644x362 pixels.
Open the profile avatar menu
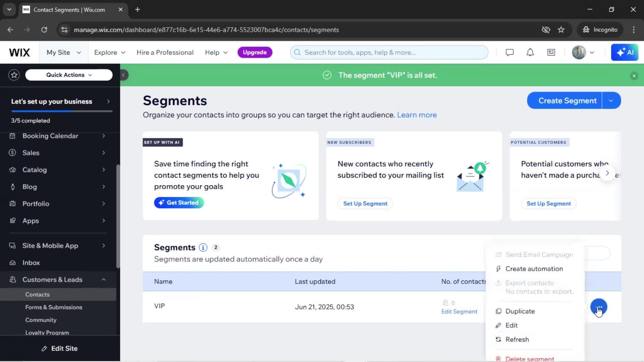point(583,52)
